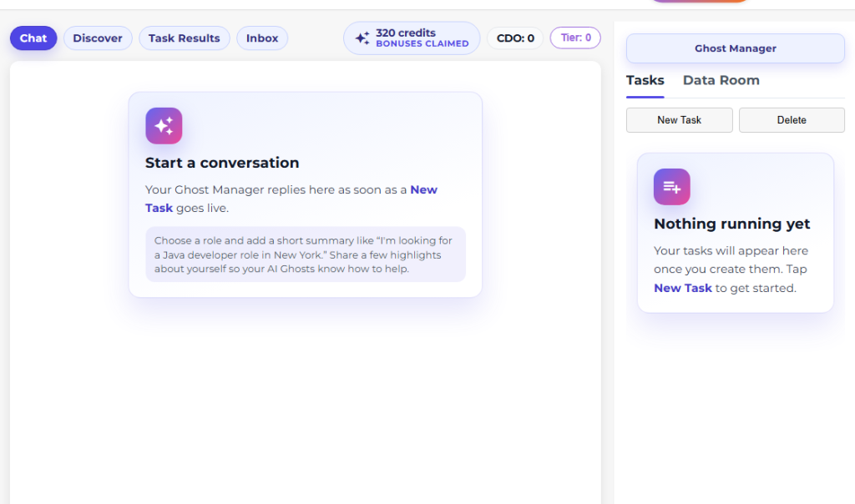Select the CDO: 0 badge

(515, 38)
